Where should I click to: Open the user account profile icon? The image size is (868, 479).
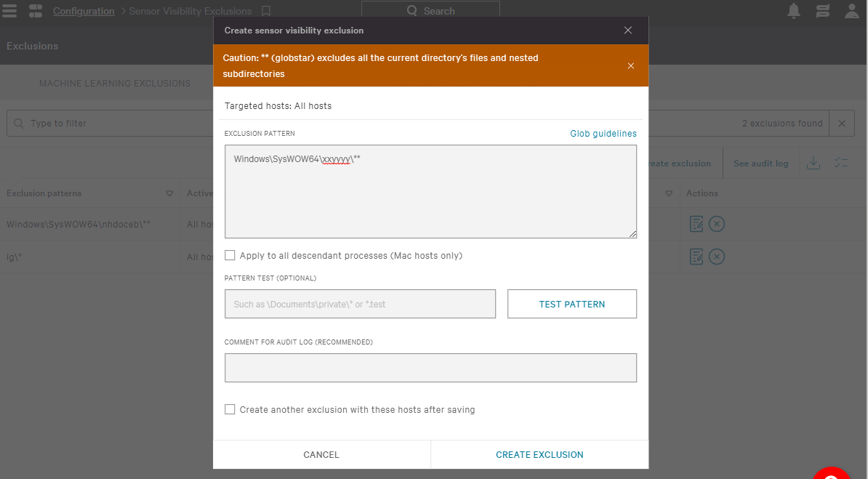pyautogui.click(x=852, y=10)
